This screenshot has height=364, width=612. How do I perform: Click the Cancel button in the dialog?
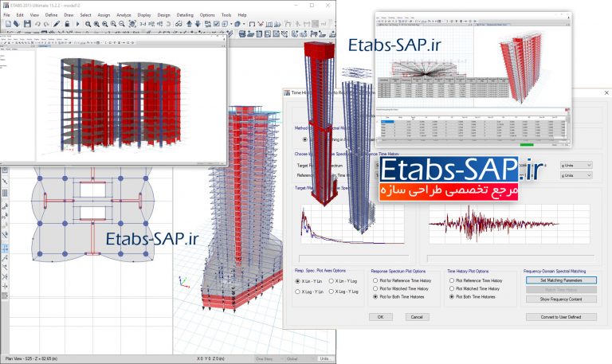[415, 316]
